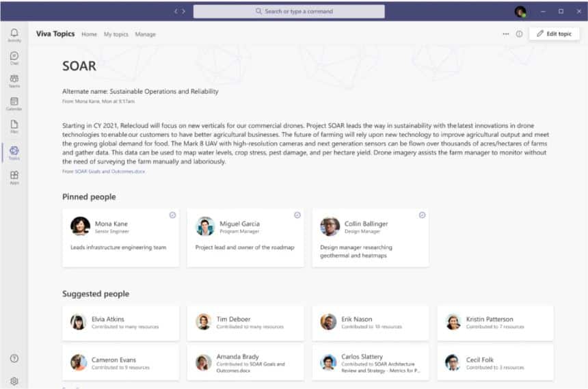This screenshot has width=588, height=389.
Task: Click Carlos Slattery's avatar
Action: pyautogui.click(x=328, y=362)
